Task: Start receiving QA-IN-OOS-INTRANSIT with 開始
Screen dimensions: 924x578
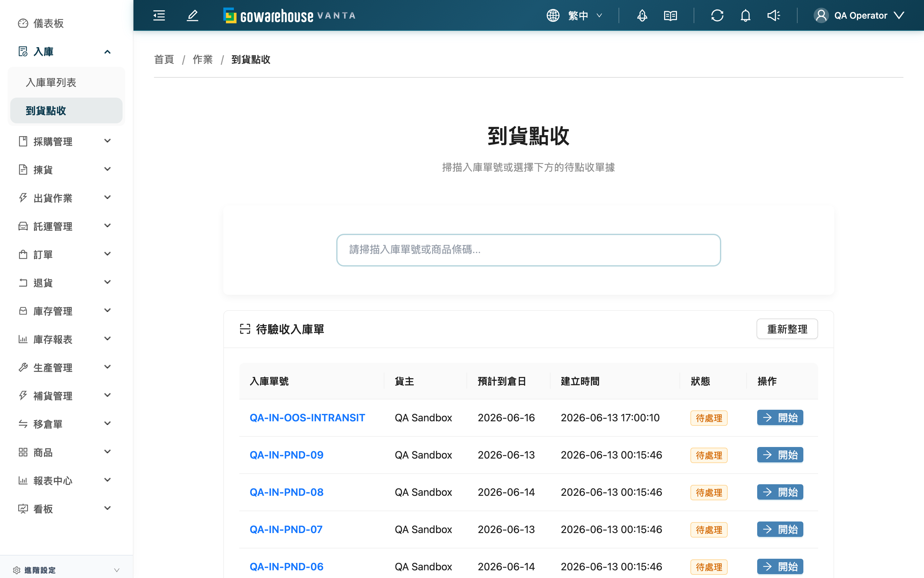Action: pyautogui.click(x=780, y=417)
